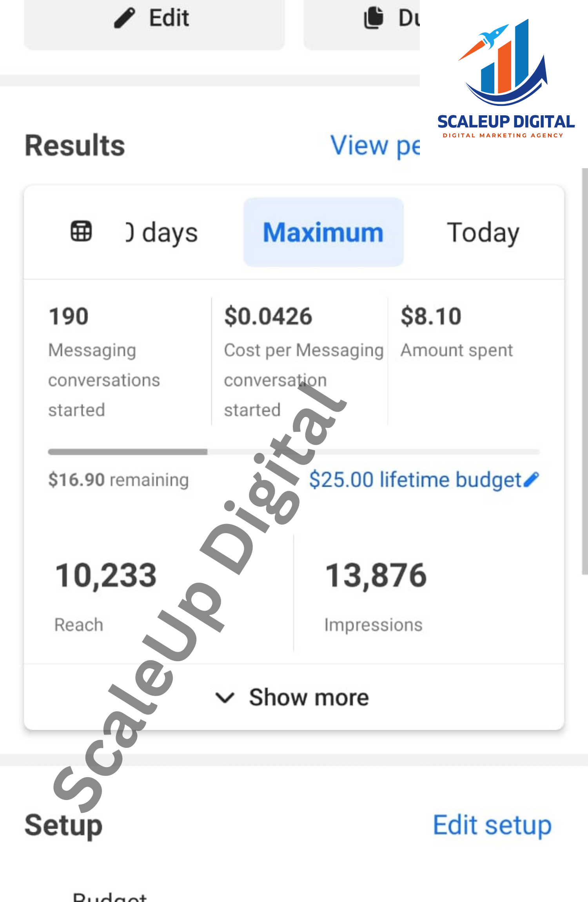Click the pencil icon on the Edit button
This screenshot has width=588, height=902.
tap(124, 18)
